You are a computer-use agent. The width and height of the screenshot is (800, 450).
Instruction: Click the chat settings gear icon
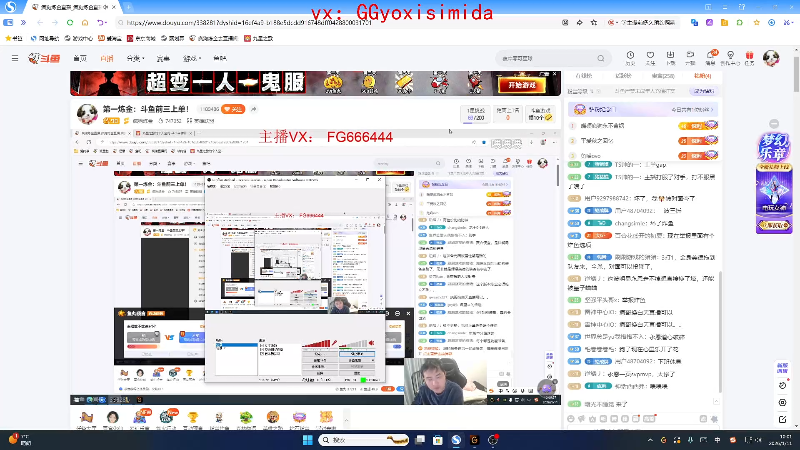pos(714,419)
